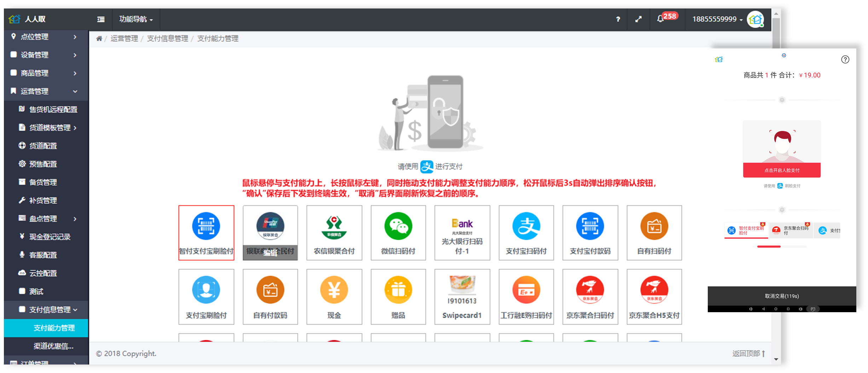Click scrollbar down arrow at bottom
The height and width of the screenshot is (373, 868).
click(x=776, y=359)
